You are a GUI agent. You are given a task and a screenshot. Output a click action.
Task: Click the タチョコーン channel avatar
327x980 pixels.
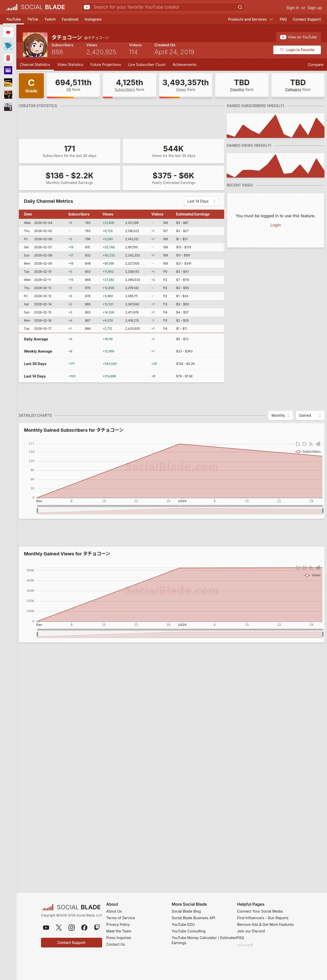(35, 45)
